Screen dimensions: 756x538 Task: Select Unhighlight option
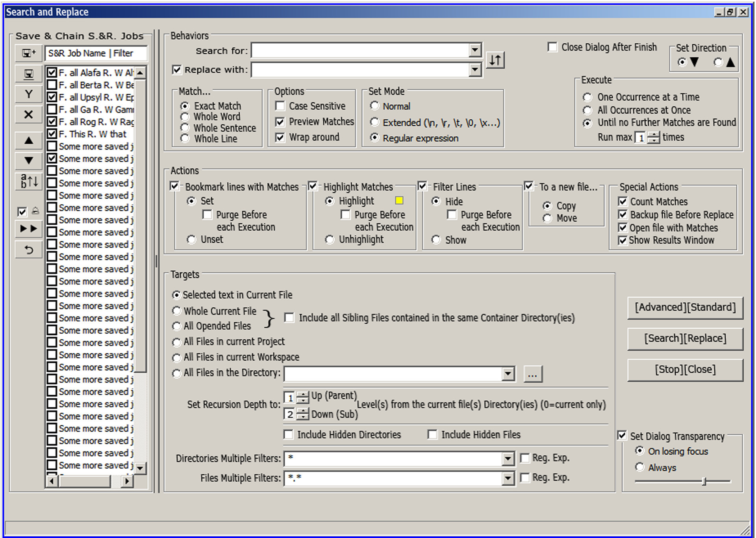pos(330,240)
